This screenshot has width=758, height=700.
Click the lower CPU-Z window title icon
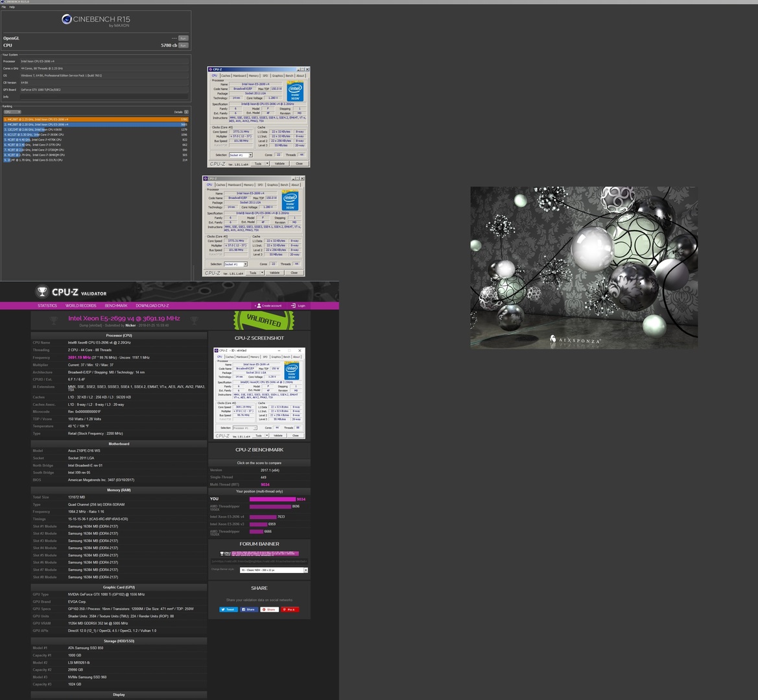click(x=206, y=179)
